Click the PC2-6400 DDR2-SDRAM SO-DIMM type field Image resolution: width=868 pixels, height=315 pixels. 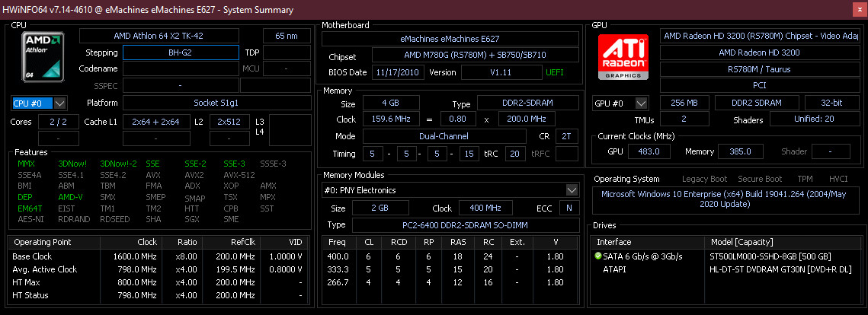point(465,225)
